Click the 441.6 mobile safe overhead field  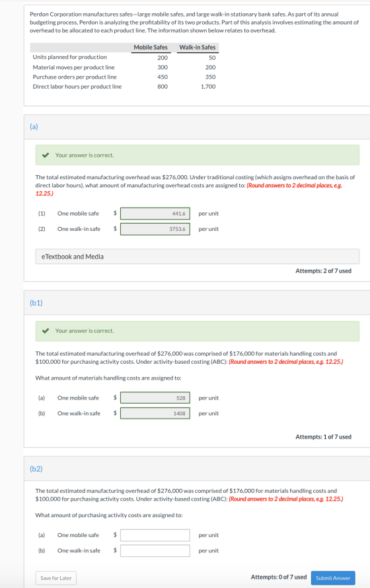point(155,214)
